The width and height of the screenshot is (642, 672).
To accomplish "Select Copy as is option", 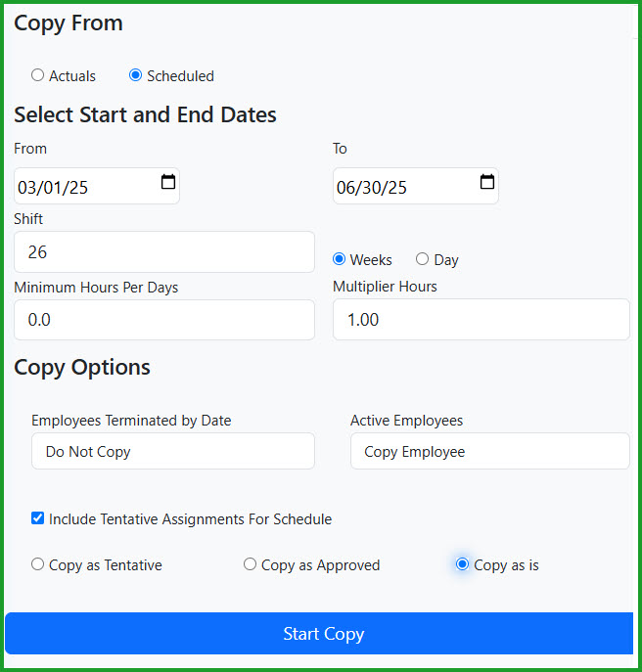I will pos(462,564).
